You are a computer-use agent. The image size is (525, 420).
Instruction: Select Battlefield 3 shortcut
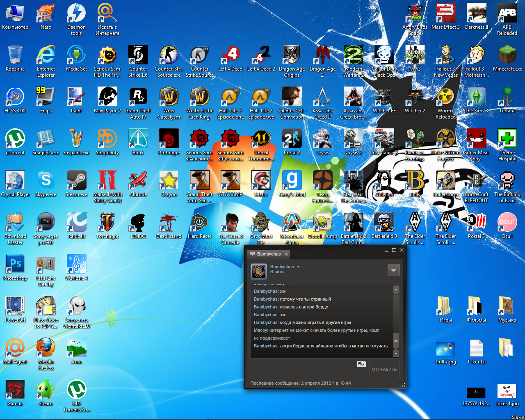384,226
